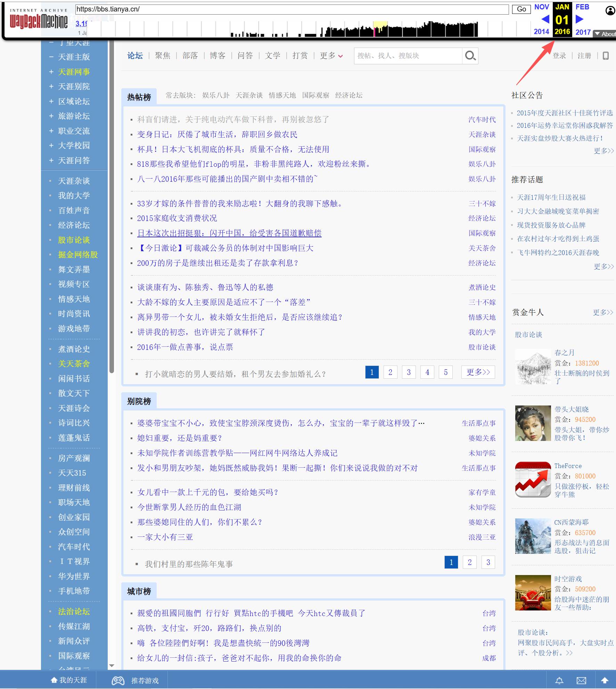Go to previous capture with left arrow
Image resolution: width=616 pixels, height=689 pixels.
(545, 19)
